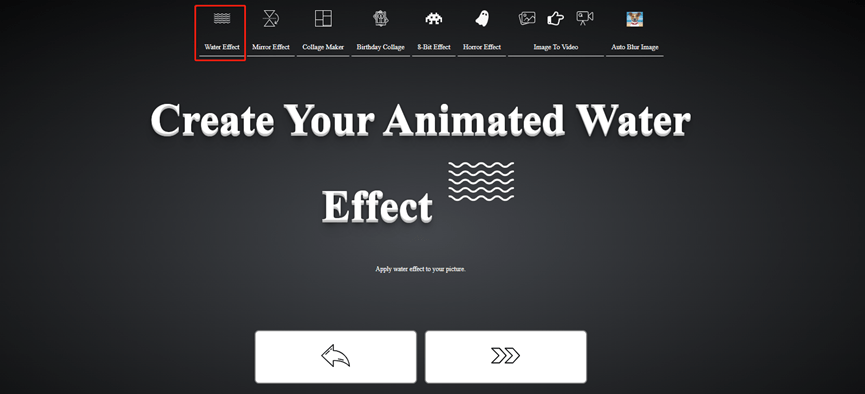865x394 pixels.
Task: Select the Collage Maker menu label
Action: 323,47
